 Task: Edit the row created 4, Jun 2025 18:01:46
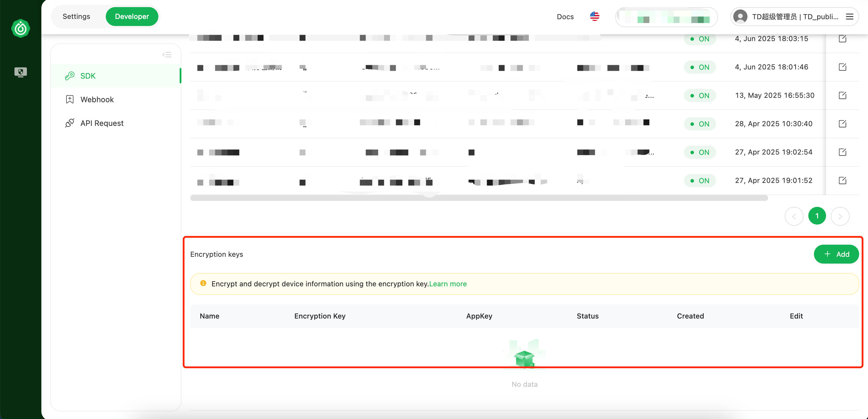[x=842, y=67]
